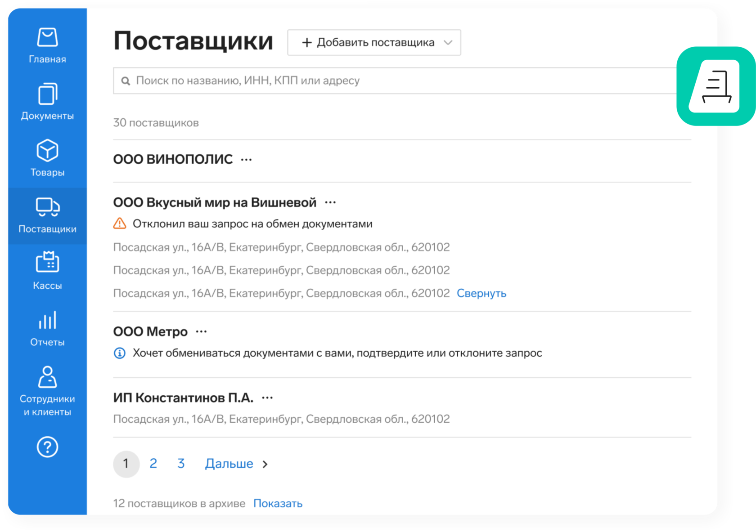Click supplier name ООО Метро

pos(150,331)
